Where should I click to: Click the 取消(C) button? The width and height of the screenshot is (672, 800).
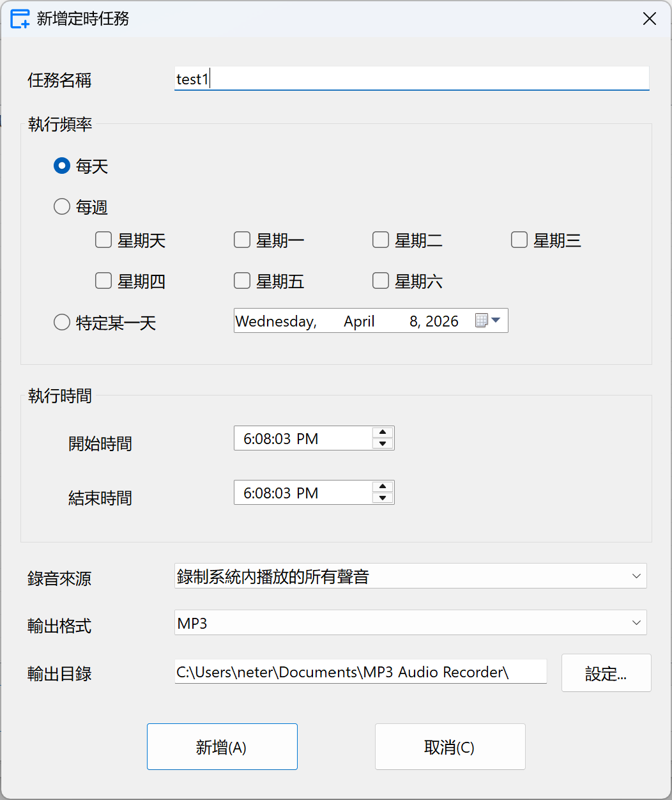pos(450,746)
